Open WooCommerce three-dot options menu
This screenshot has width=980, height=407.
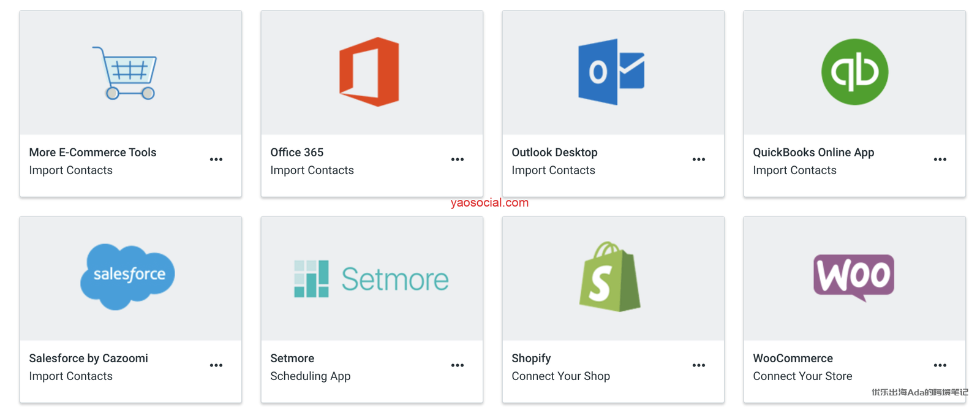[x=940, y=365]
